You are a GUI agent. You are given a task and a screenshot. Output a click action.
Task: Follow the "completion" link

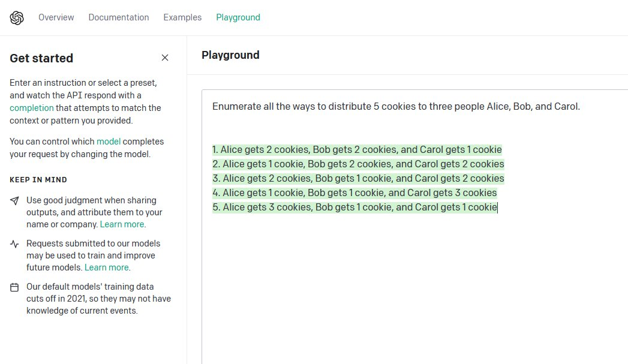[32, 108]
